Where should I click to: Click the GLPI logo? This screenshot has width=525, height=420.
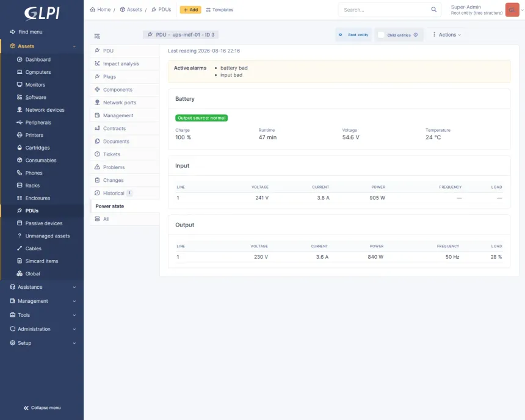[42, 13]
